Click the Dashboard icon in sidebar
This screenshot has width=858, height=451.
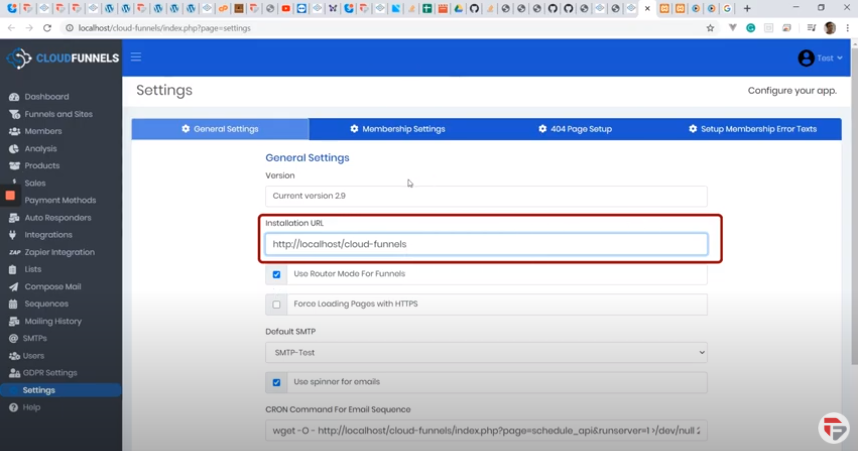coord(14,97)
